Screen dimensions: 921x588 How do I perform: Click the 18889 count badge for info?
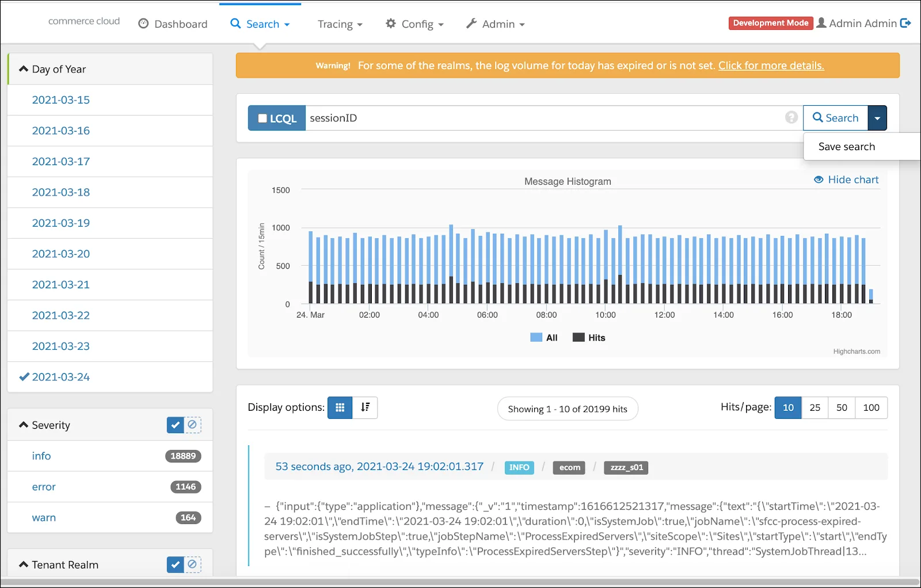183,456
